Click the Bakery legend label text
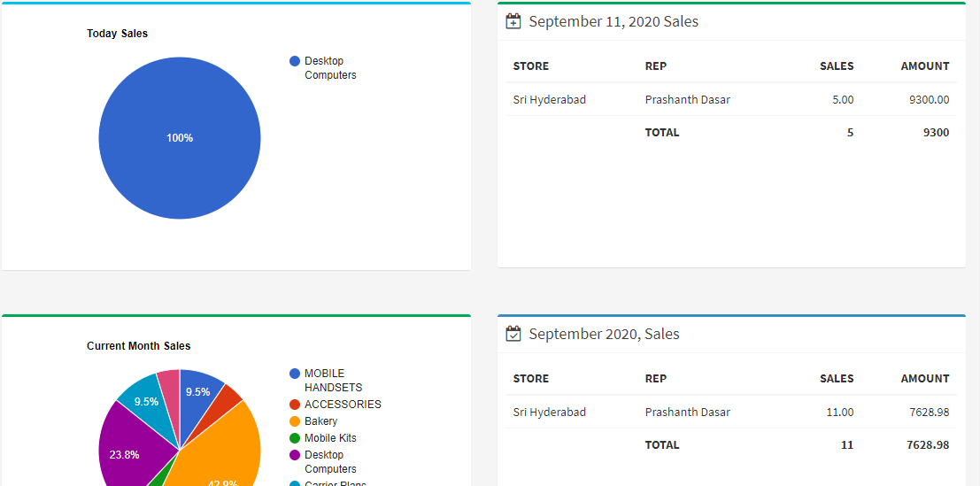This screenshot has width=980, height=486. click(321, 421)
